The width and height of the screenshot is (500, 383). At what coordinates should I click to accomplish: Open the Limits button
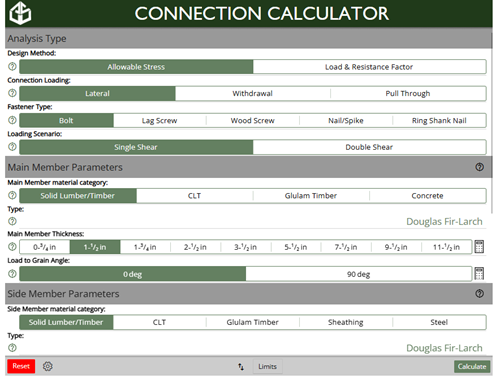(267, 367)
